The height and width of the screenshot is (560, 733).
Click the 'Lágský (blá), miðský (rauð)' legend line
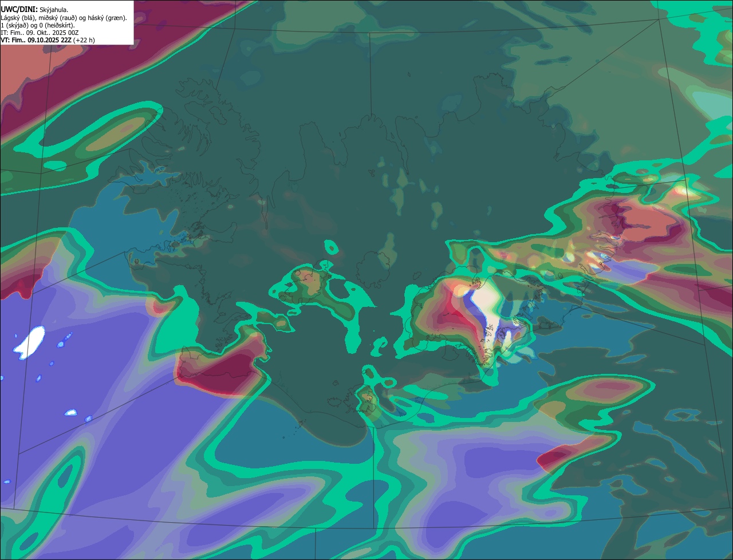64,18
